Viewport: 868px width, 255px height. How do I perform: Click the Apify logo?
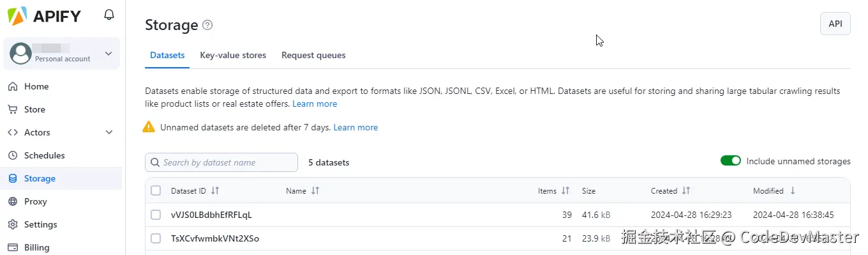tap(44, 16)
